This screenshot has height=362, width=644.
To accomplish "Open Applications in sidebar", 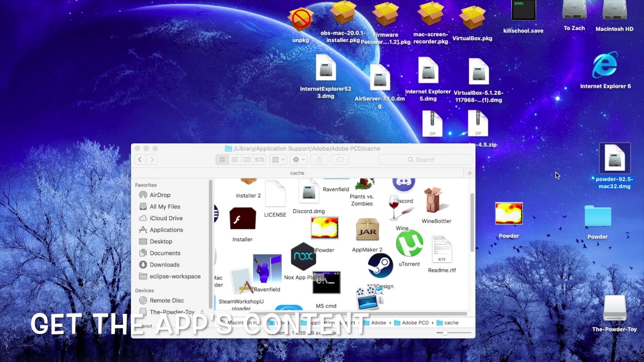I will [x=166, y=230].
